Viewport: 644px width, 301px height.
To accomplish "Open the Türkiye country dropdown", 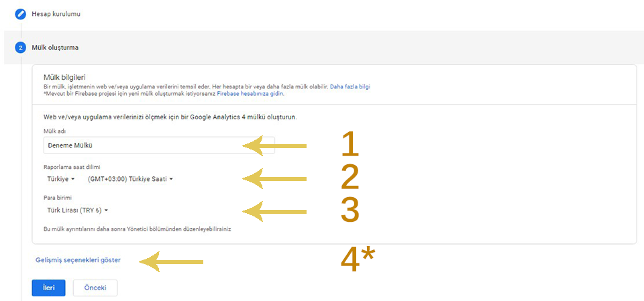I will 61,179.
